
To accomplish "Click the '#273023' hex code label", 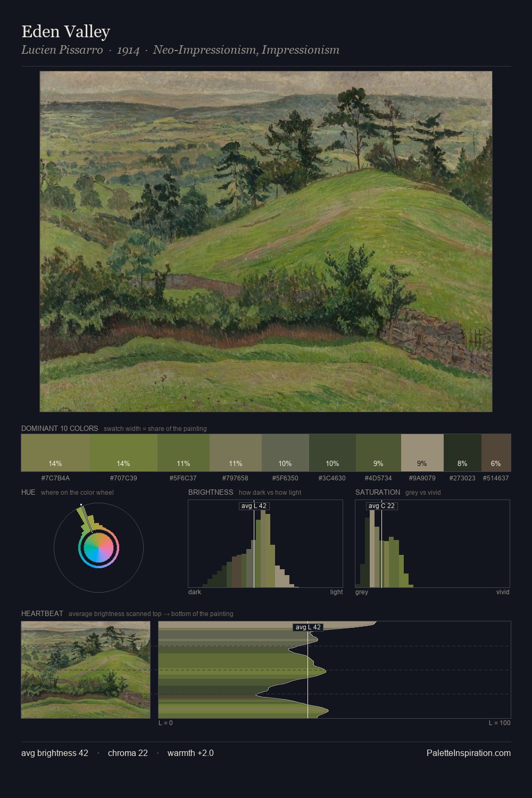I will point(462,478).
